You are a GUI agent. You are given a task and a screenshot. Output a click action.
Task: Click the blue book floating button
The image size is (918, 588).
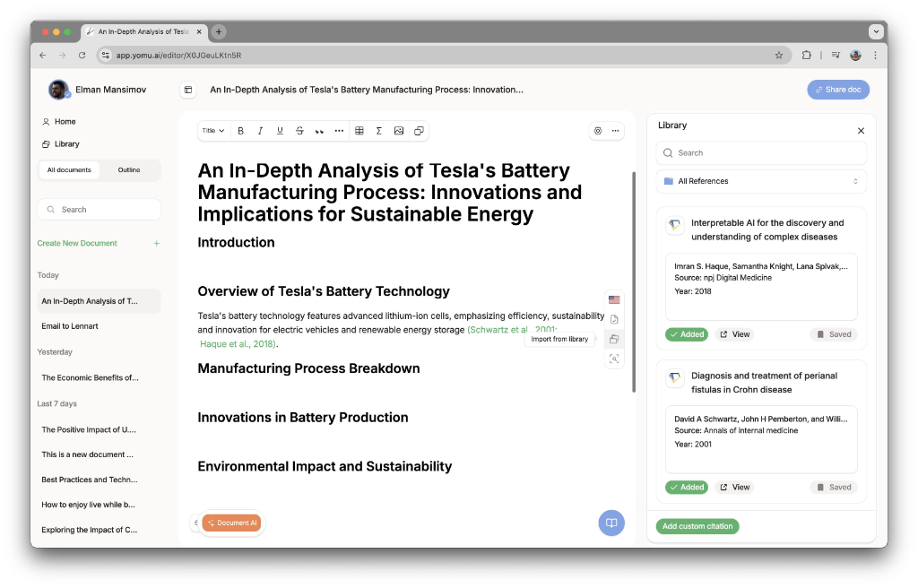coord(611,523)
